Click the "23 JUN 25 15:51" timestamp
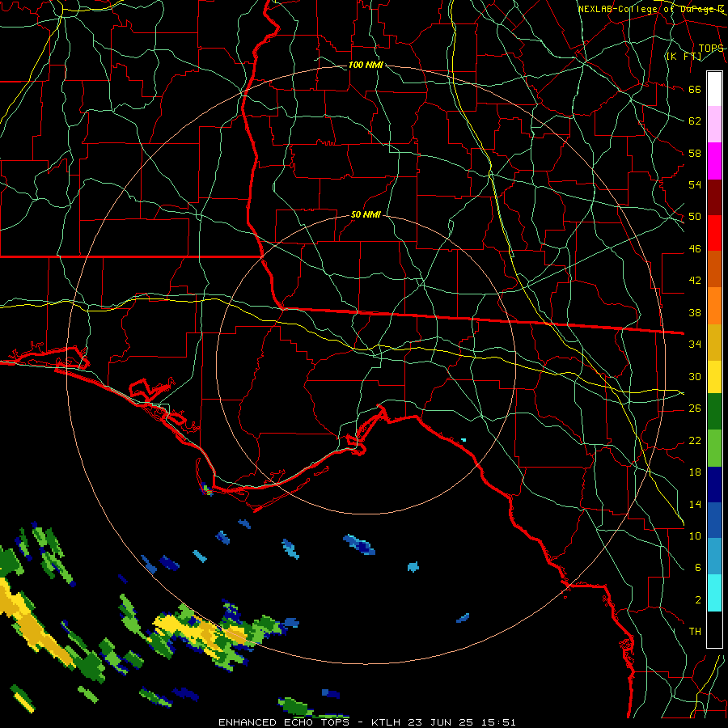The height and width of the screenshot is (728, 728). coord(462,722)
